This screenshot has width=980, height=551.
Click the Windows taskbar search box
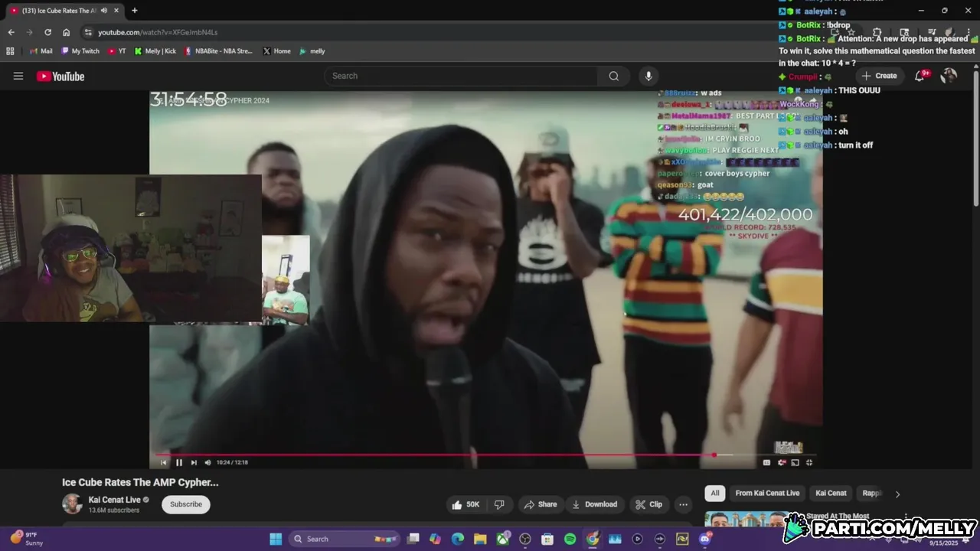[345, 539]
